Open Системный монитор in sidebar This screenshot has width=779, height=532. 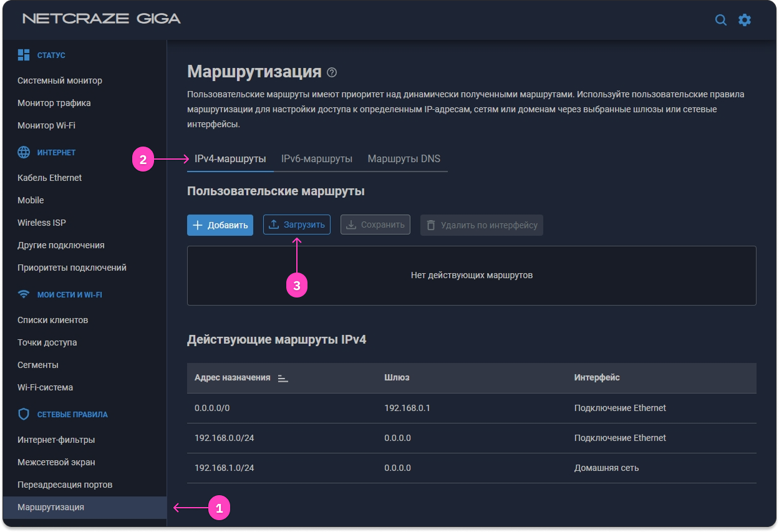tap(60, 80)
